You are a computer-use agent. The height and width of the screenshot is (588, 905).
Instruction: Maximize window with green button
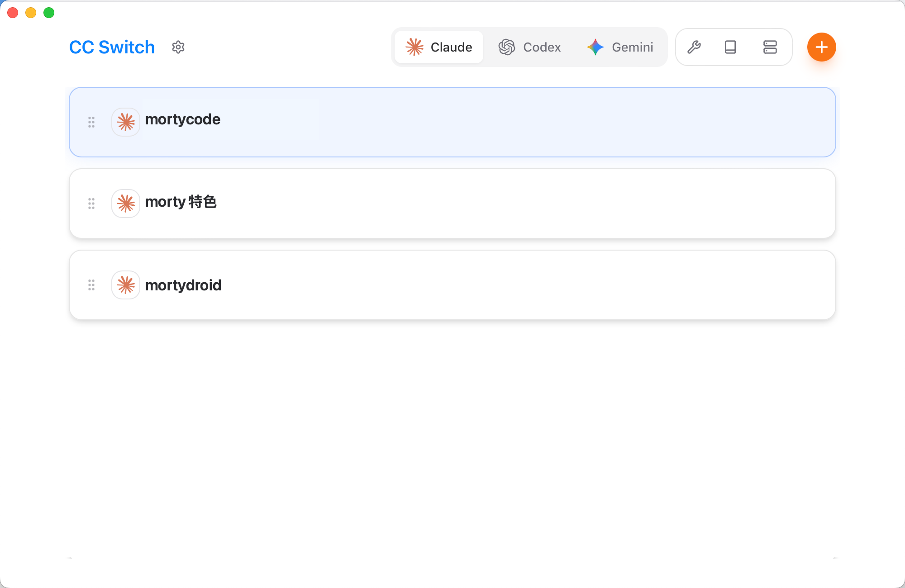tap(49, 13)
